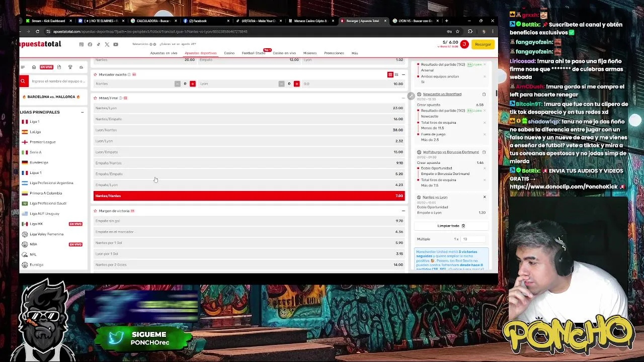
Task: Open Premier League in league list
Action: point(42,142)
